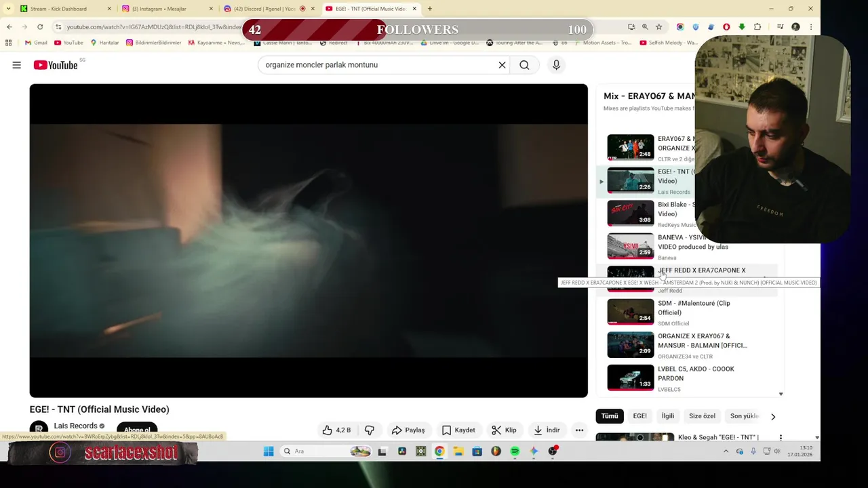Image resolution: width=868 pixels, height=488 pixels.
Task: Open the Haritalar bookmark
Action: click(x=104, y=43)
